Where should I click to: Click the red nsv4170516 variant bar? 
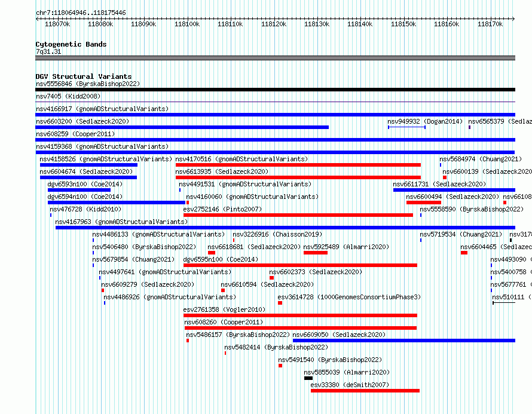(x=298, y=165)
